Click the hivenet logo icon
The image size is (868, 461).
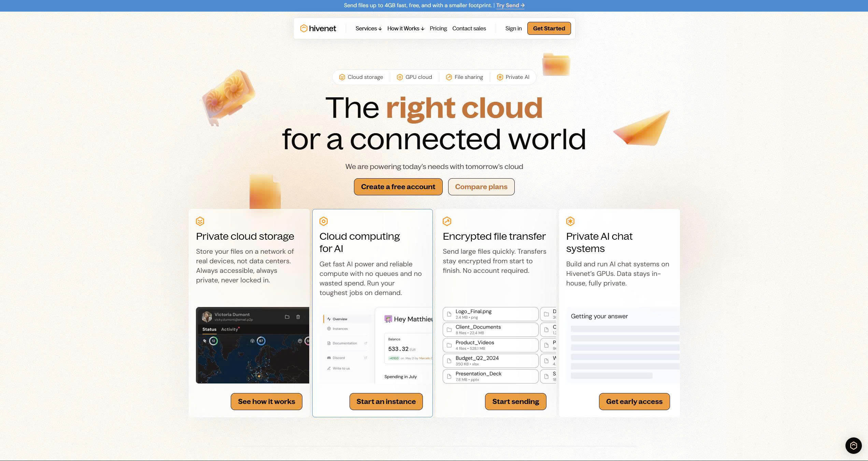(304, 28)
